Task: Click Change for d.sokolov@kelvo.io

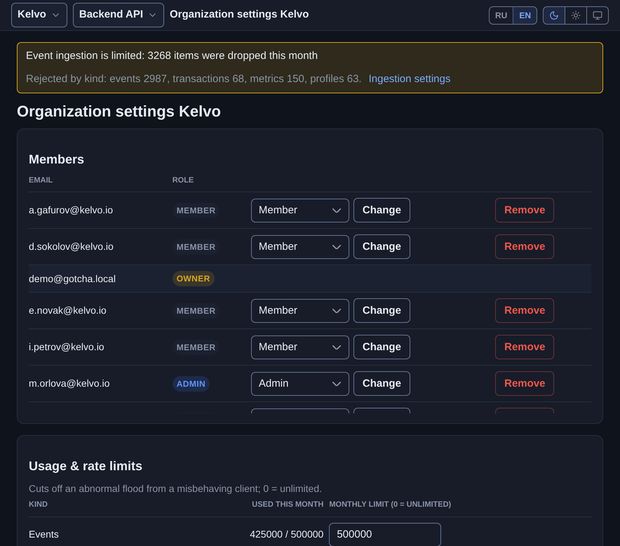Action: [x=382, y=247]
